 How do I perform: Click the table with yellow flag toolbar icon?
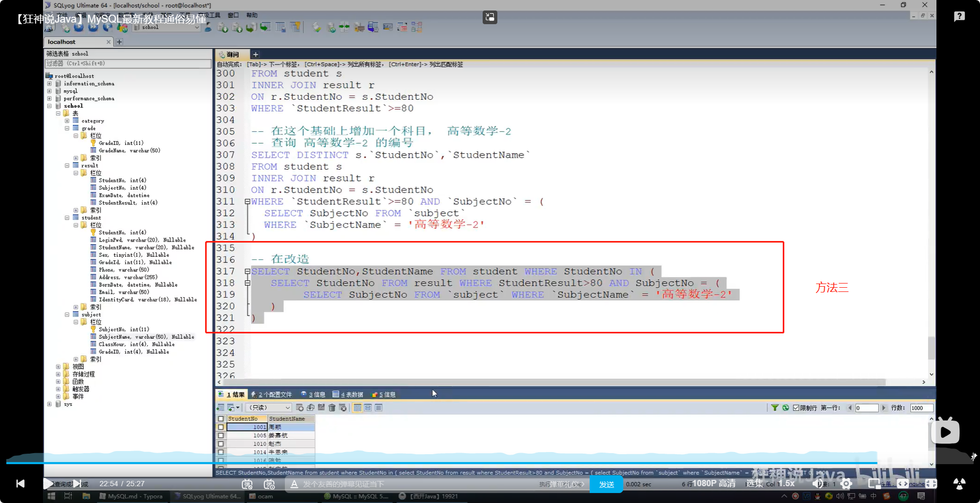coord(296,27)
